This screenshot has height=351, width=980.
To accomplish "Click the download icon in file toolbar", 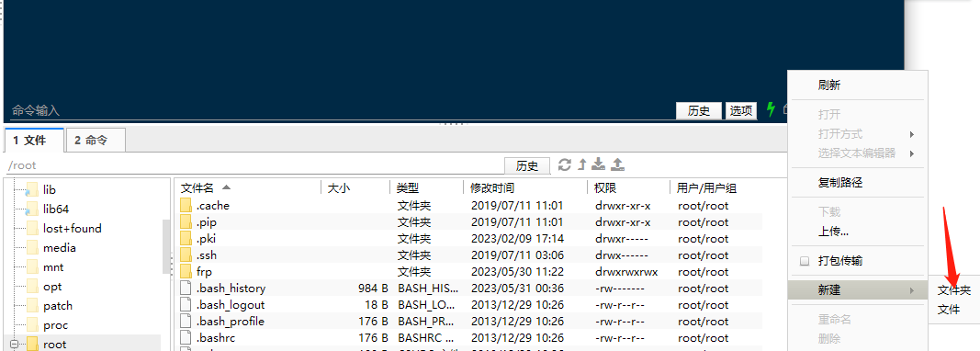I will [x=599, y=164].
